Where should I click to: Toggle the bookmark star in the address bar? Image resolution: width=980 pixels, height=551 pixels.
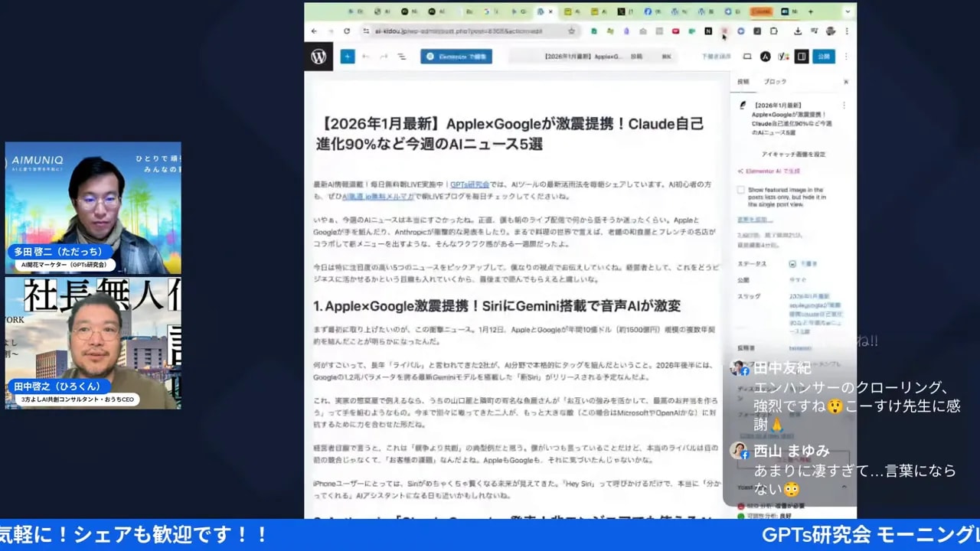(570, 31)
